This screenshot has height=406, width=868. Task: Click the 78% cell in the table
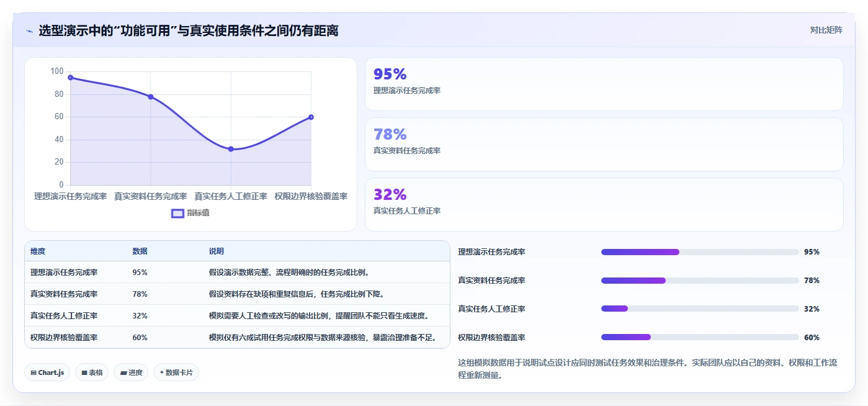click(140, 294)
